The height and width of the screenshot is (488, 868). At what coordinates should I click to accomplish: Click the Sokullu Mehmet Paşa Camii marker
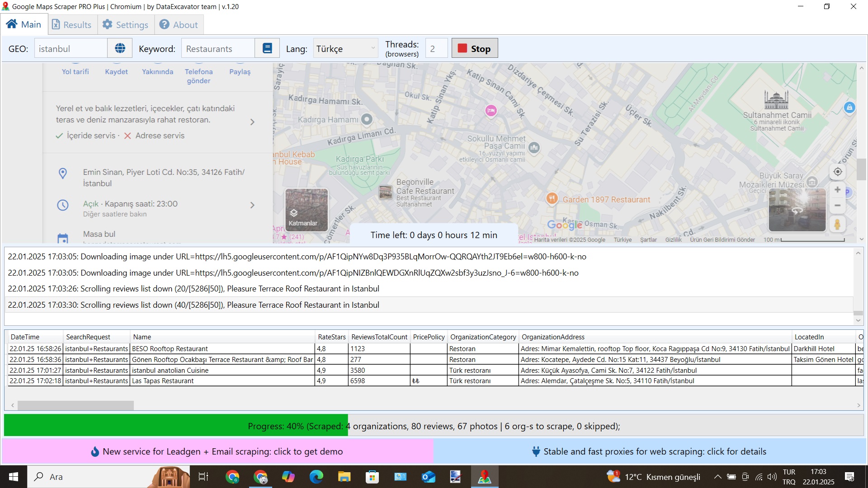534,147
